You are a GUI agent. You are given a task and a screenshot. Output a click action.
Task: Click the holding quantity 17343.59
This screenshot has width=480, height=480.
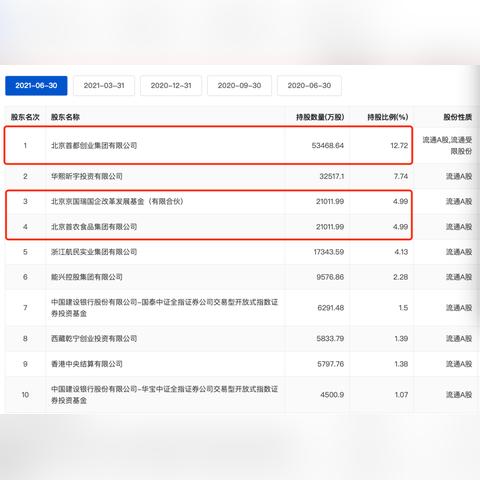329,252
